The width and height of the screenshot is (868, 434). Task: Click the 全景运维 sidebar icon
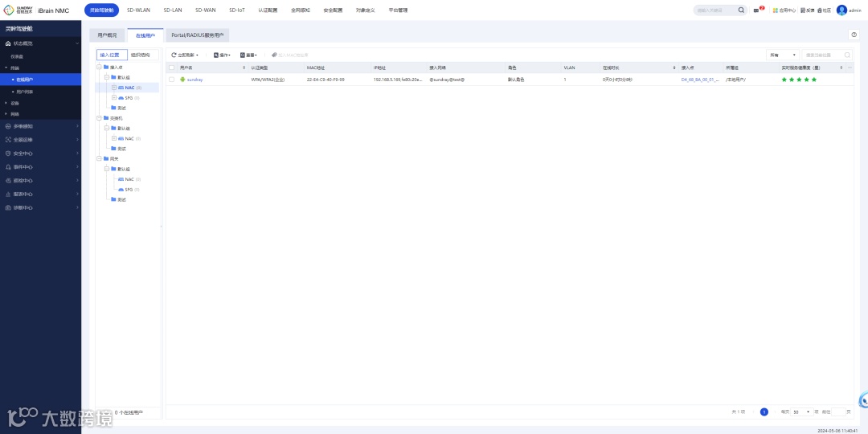pos(8,140)
